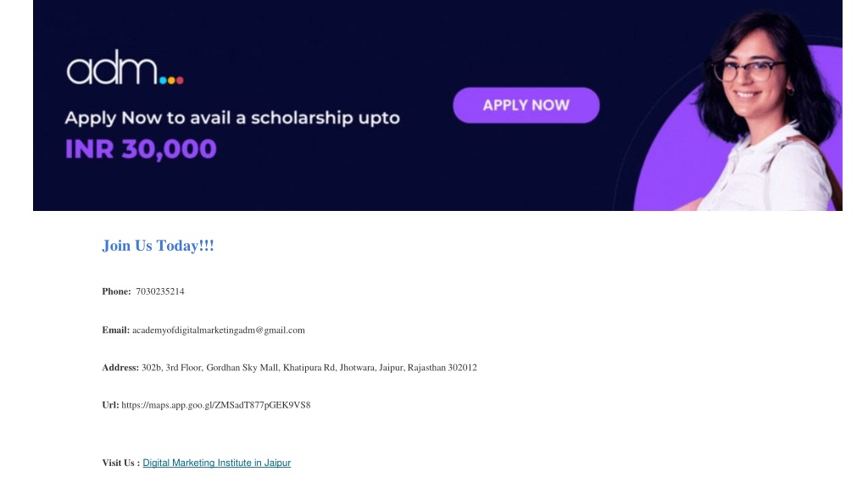Open the maps.app.goo.gl URL
Screen dimensions: 868x488
[x=216, y=405]
